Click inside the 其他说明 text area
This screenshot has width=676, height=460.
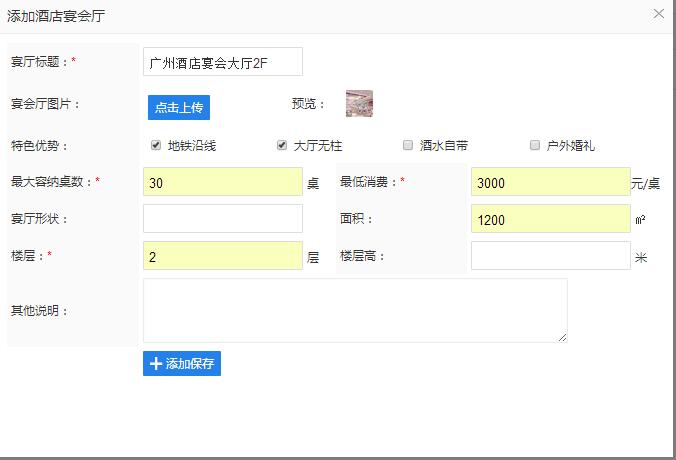pyautogui.click(x=355, y=310)
